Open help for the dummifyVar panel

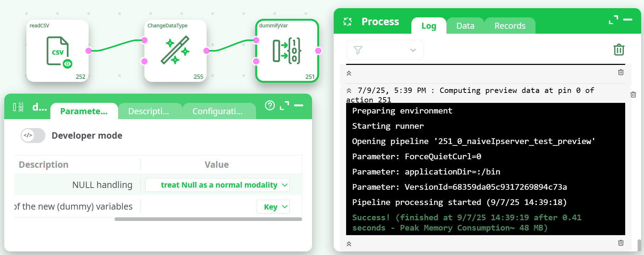[270, 105]
